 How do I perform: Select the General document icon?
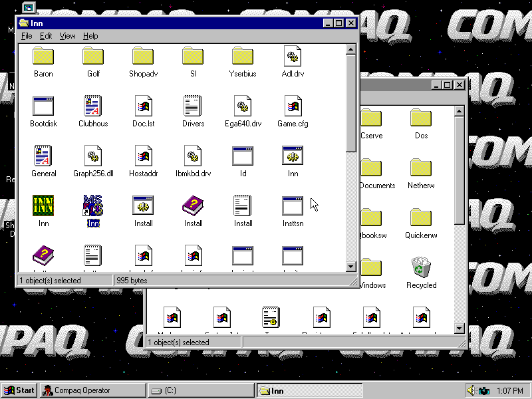point(43,156)
